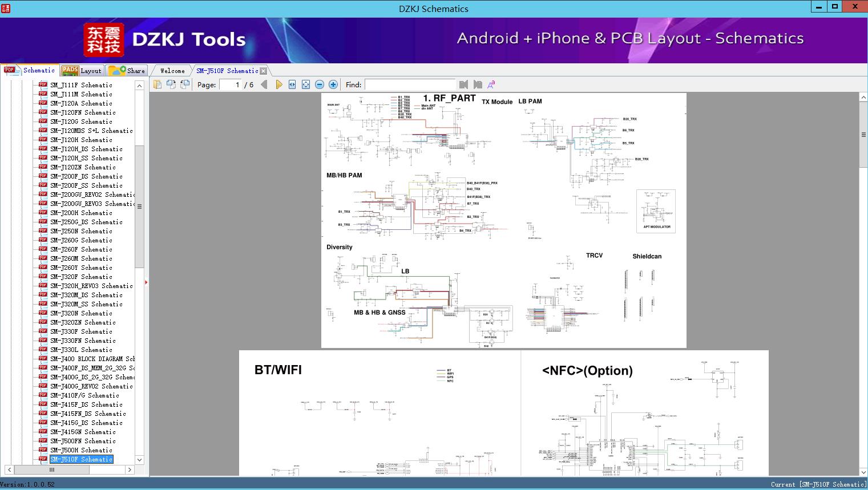Switch to the Layout tab
Viewport: 868px width, 490px height.
tap(82, 71)
